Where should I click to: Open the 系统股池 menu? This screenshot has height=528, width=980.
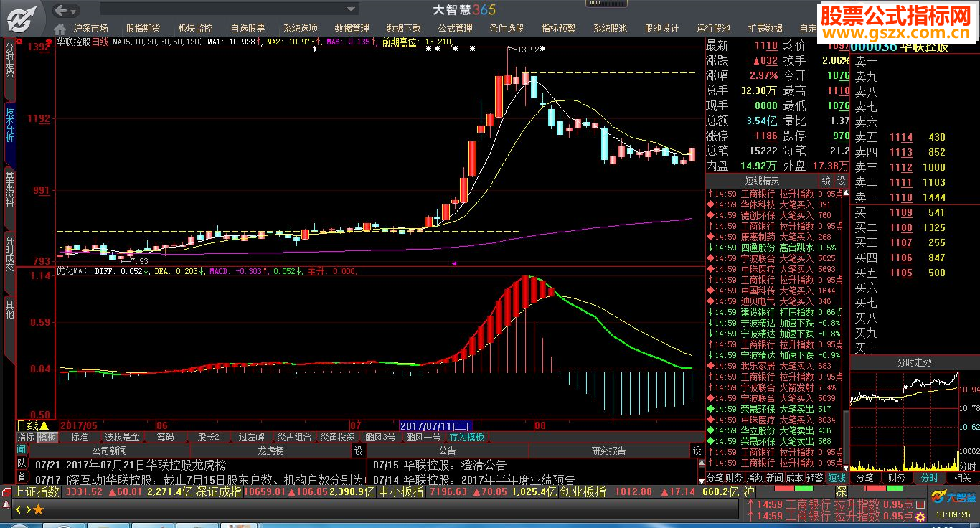point(610,29)
